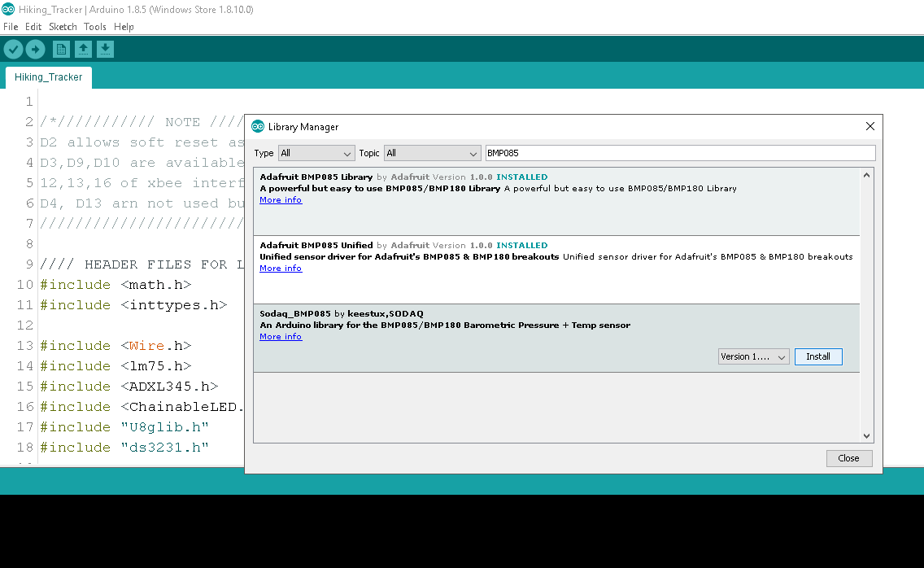Click the BMP085 search filter field
The height and width of the screenshot is (568, 924).
[x=679, y=153]
